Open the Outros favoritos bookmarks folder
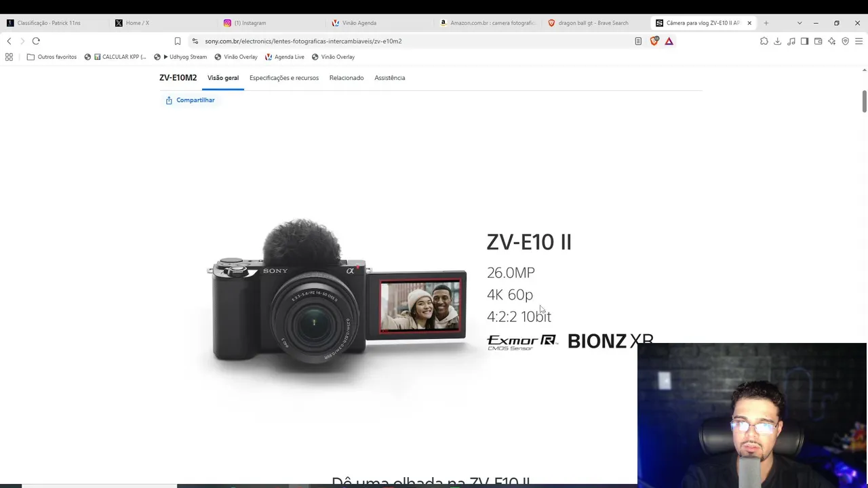The width and height of the screenshot is (868, 488). pyautogui.click(x=52, y=57)
